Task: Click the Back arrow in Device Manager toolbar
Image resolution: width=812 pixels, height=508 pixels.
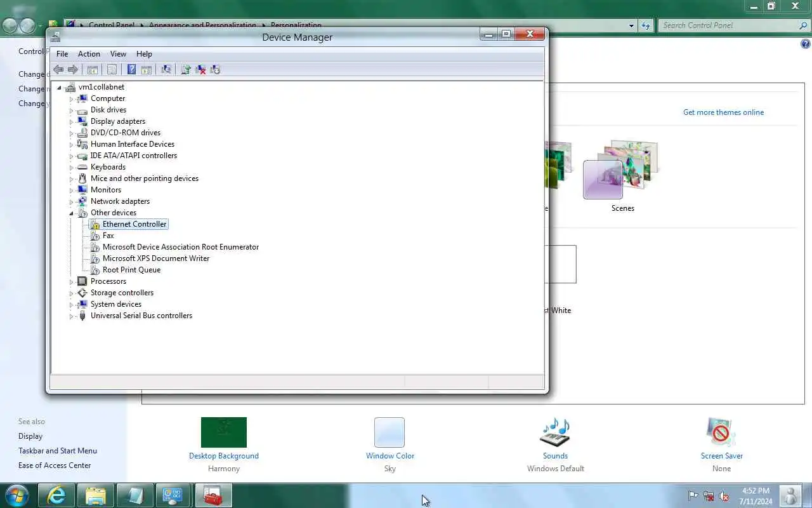Action: [x=58, y=70]
